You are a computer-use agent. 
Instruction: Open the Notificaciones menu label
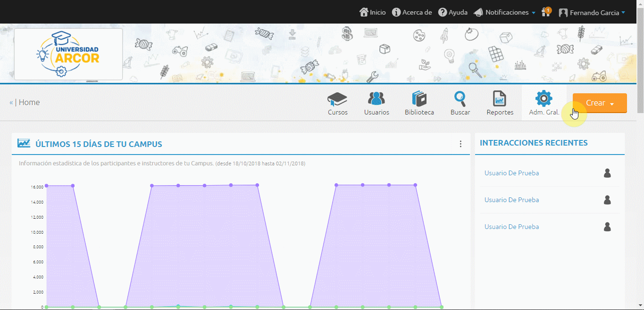(507, 12)
